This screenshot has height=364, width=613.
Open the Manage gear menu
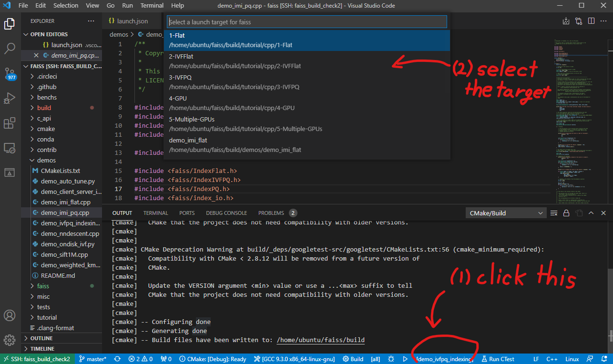click(x=10, y=340)
